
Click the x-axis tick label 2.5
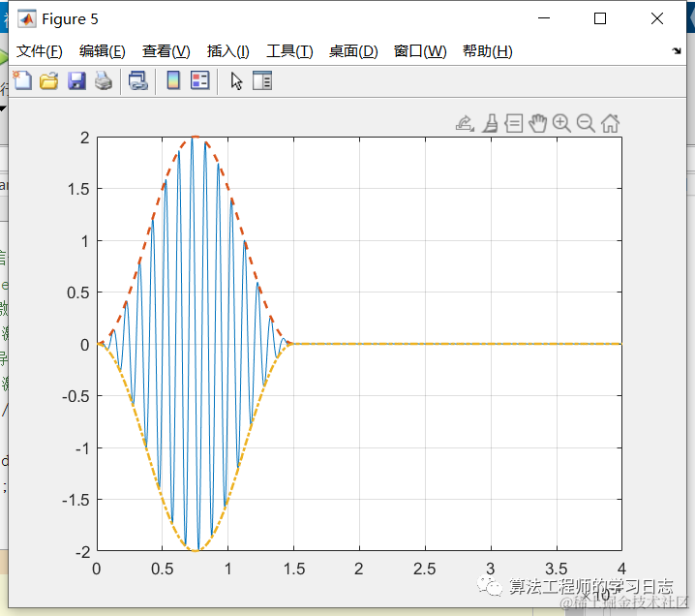(x=425, y=569)
